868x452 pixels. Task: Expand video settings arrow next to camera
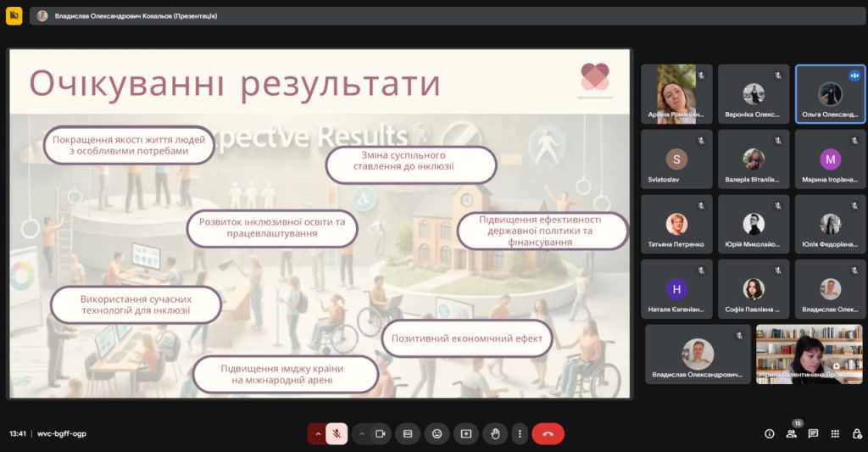pyautogui.click(x=362, y=433)
